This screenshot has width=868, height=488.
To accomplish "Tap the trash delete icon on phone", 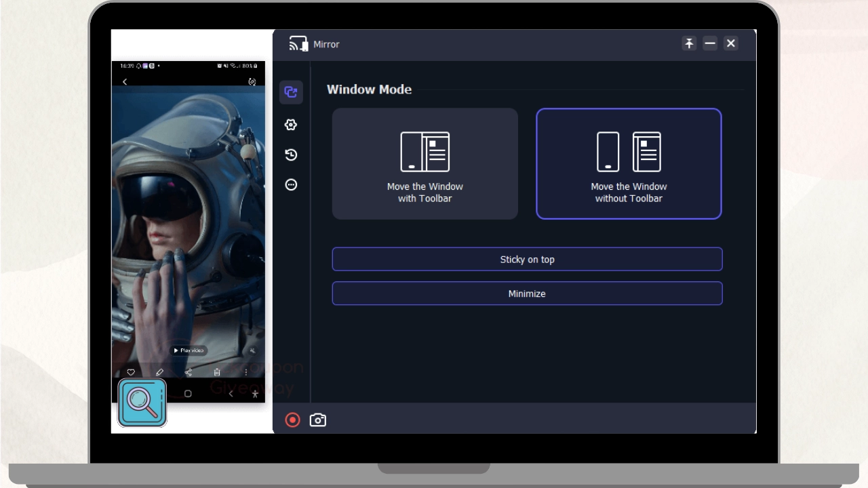I will 217,372.
